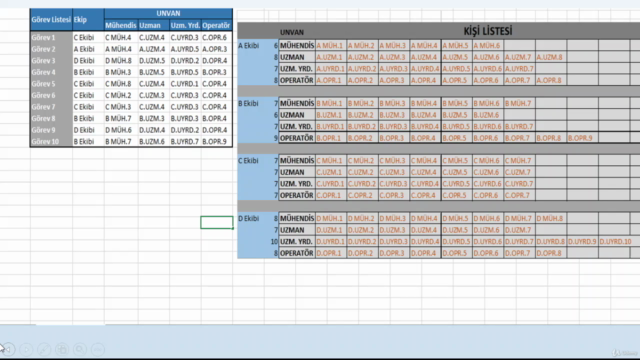Select 'C.OPR.7' in Kişi Listesi

[x=519, y=196]
